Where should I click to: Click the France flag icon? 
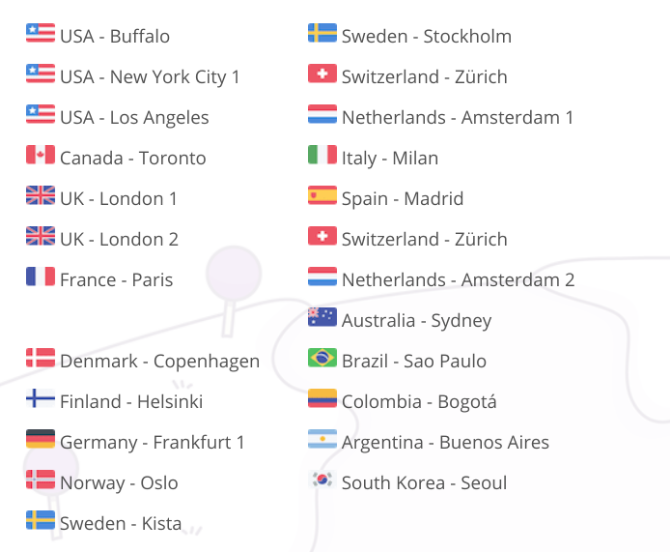(40, 278)
